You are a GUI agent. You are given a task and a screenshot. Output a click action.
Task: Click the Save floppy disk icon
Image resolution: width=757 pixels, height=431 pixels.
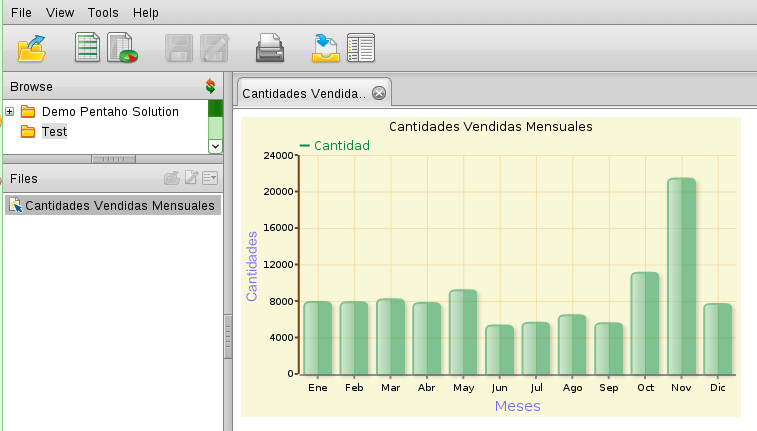(x=179, y=48)
